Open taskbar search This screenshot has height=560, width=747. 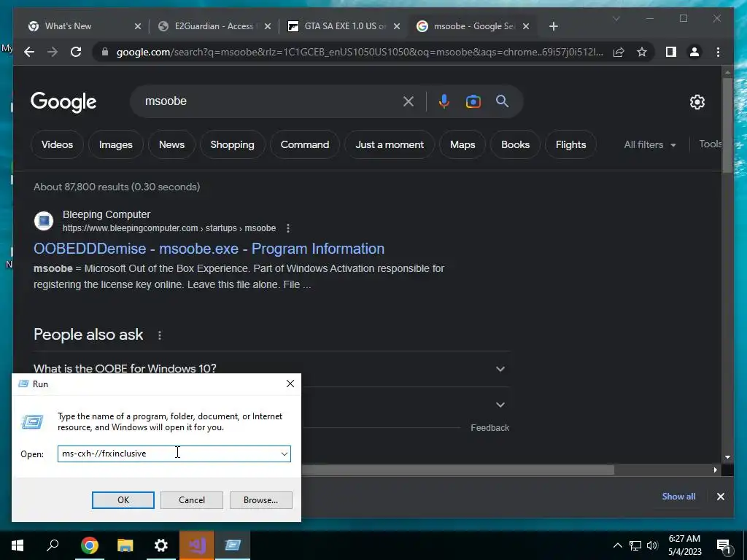(x=53, y=545)
